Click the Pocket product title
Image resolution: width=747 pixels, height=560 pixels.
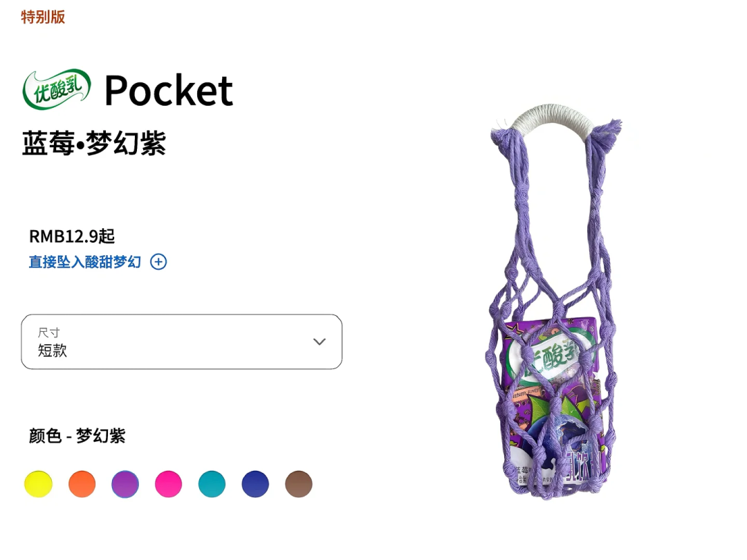click(169, 90)
